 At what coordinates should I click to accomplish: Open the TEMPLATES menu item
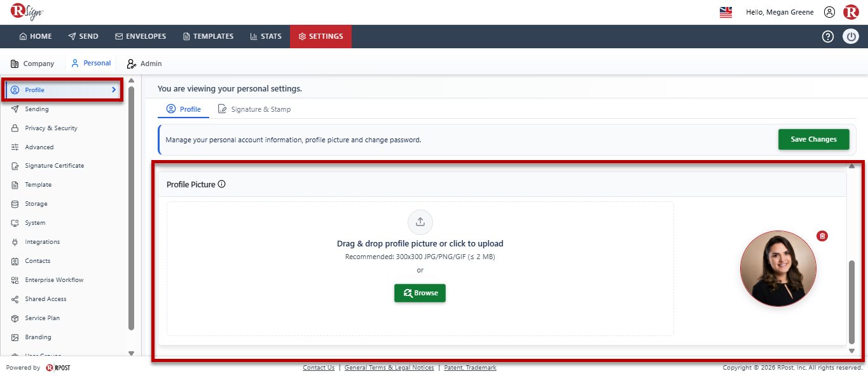click(x=208, y=37)
